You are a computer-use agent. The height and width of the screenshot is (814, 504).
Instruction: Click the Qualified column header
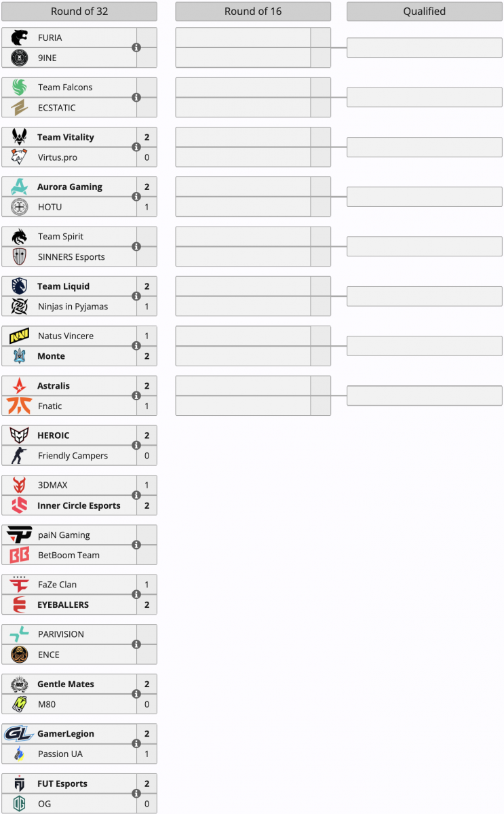pos(424,12)
